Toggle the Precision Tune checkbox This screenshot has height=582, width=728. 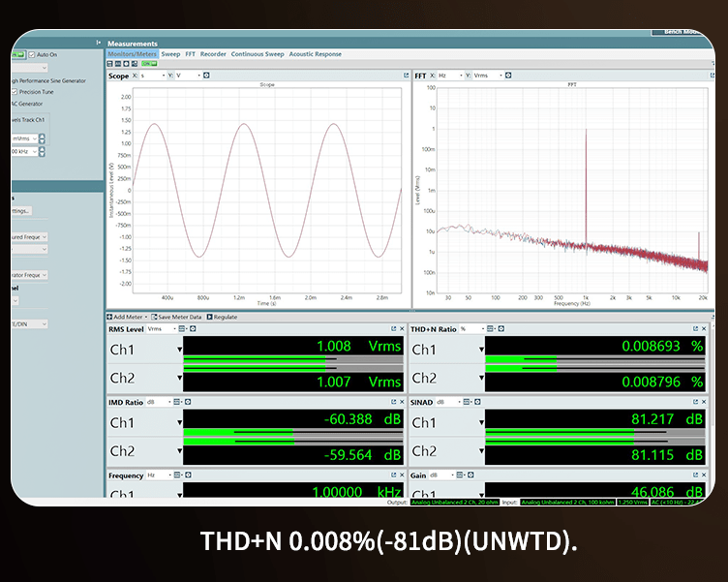[14, 92]
